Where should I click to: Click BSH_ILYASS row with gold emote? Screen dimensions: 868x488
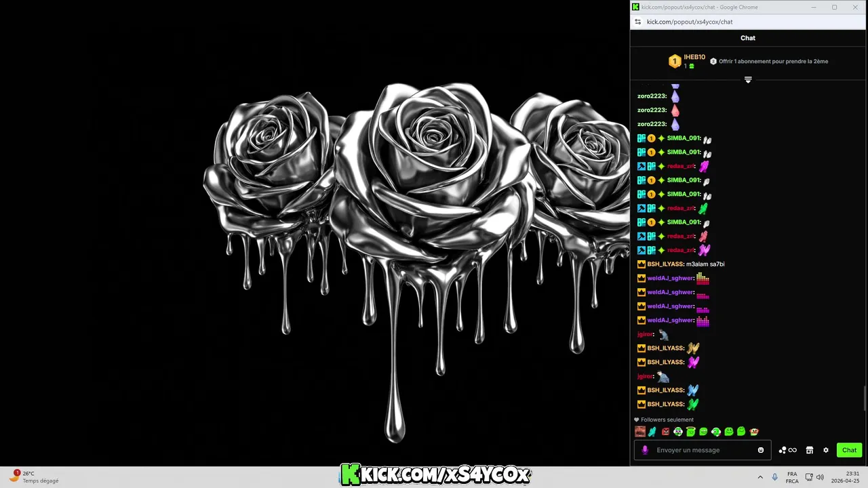pos(669,348)
